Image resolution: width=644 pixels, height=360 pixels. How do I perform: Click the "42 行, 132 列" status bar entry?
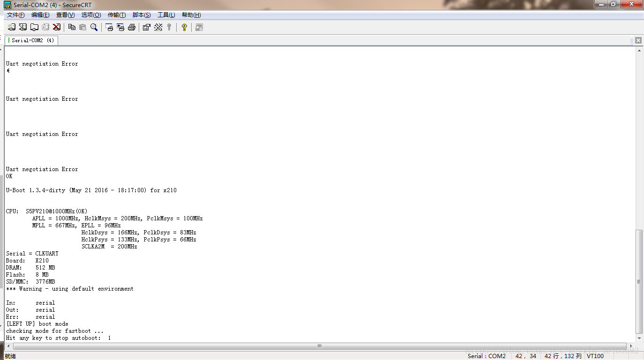[562, 356]
